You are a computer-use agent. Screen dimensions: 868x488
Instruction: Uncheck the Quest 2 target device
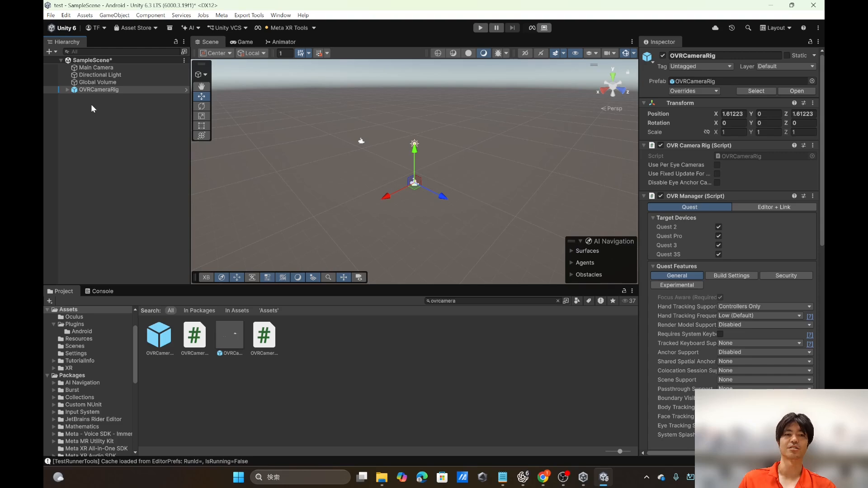pyautogui.click(x=718, y=227)
